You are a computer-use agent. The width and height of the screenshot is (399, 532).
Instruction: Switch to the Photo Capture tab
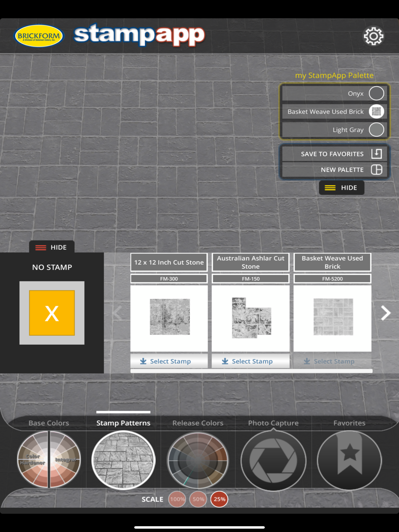click(273, 423)
